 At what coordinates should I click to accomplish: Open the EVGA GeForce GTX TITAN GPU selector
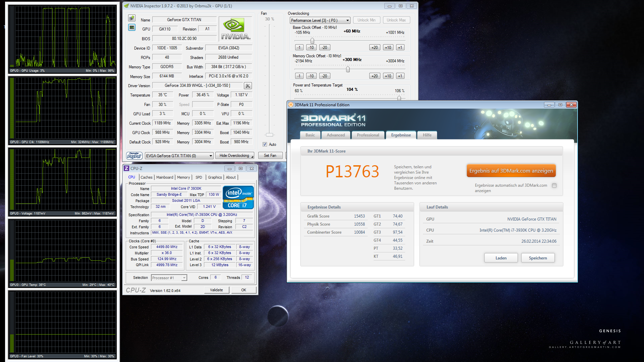pos(179,156)
